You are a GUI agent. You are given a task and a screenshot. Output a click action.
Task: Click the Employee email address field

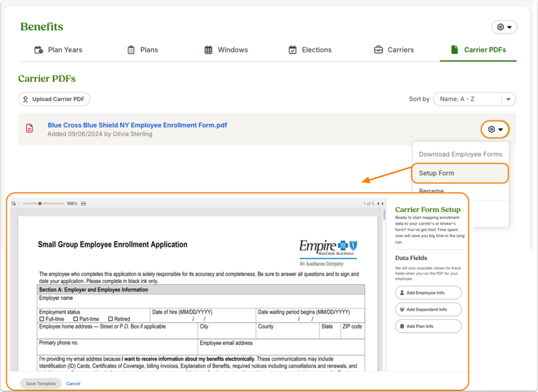pos(281,347)
